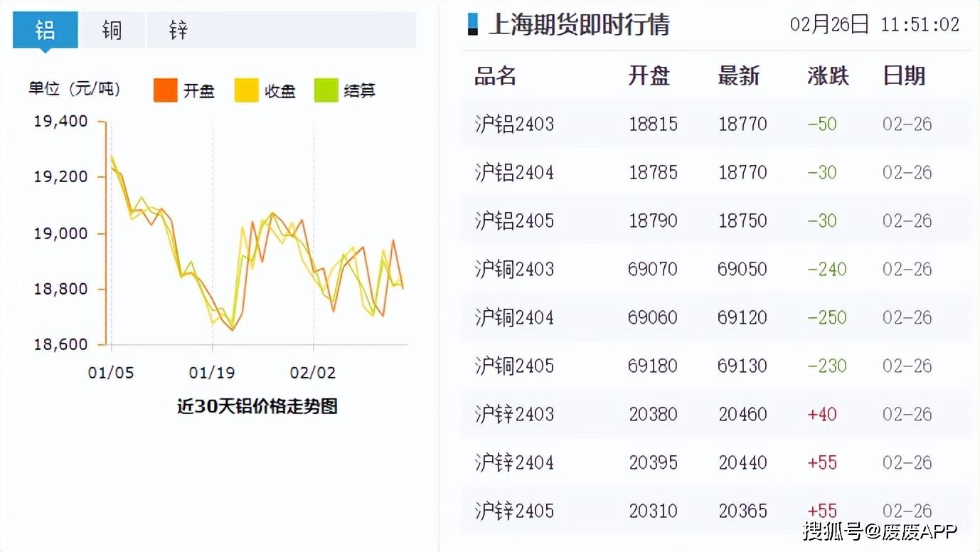
Task: Select the 沪铝2405 row name
Action: click(x=514, y=221)
